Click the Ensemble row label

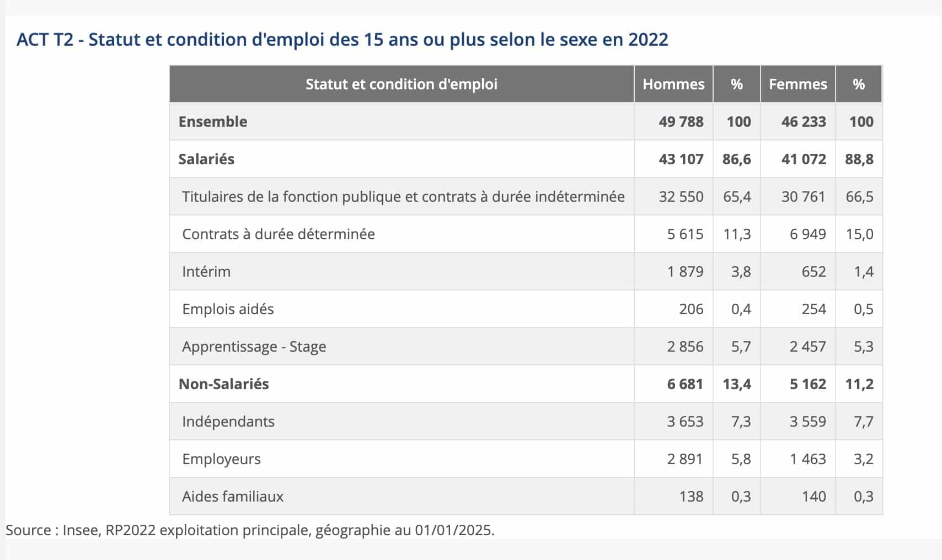click(x=213, y=122)
